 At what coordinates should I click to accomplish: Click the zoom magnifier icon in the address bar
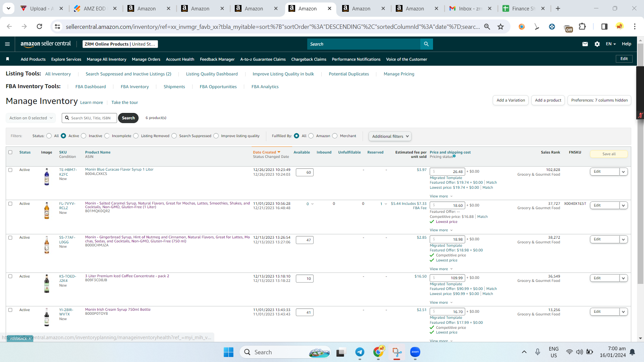[487, 26]
